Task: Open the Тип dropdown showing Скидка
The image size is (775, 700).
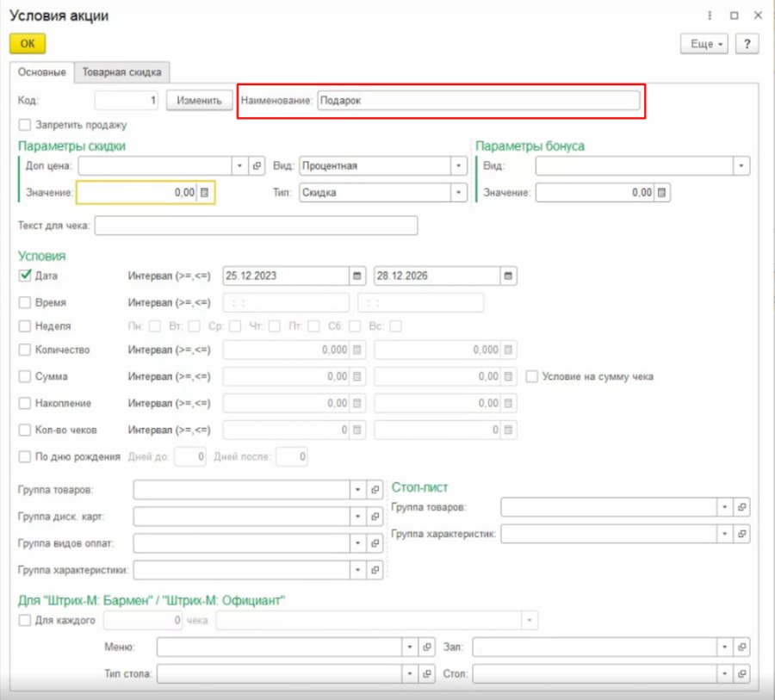Action: point(458,192)
